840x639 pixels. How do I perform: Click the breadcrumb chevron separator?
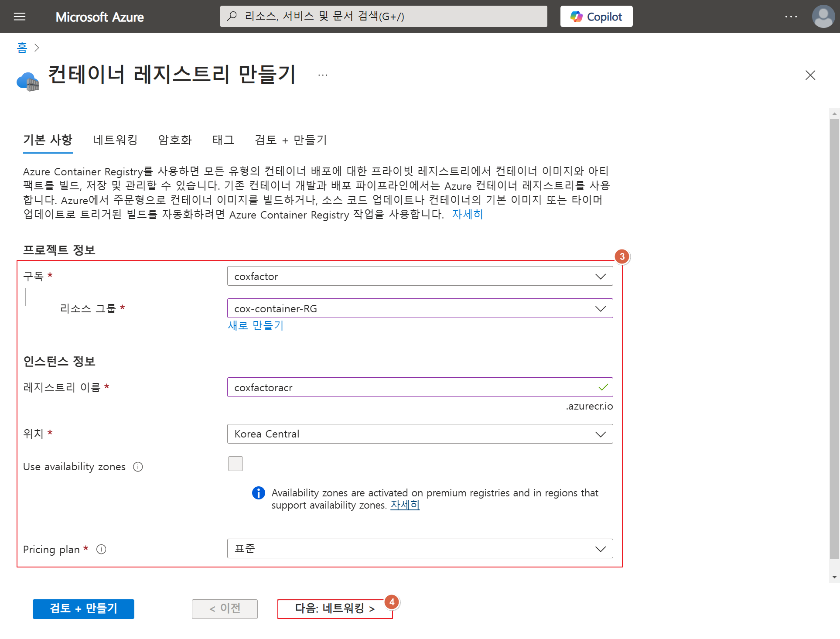point(37,48)
